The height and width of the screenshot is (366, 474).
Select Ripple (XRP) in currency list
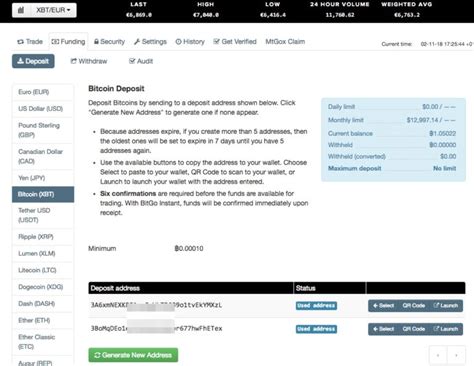tap(43, 237)
